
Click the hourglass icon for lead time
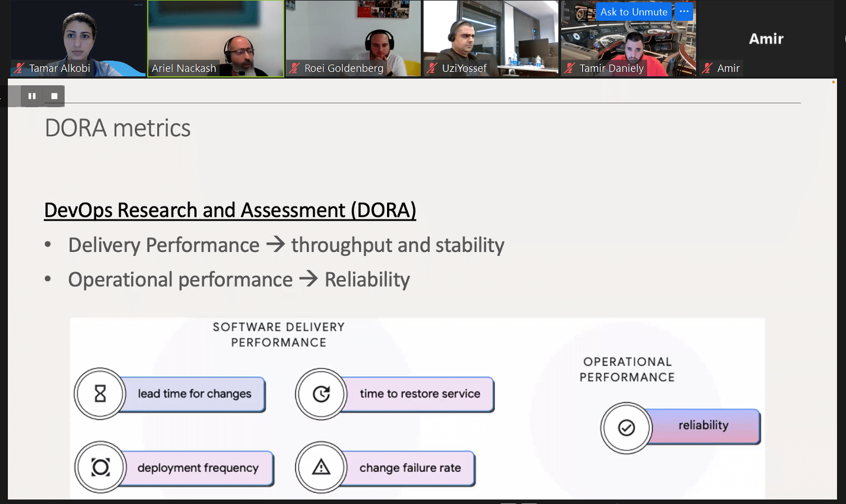click(100, 393)
